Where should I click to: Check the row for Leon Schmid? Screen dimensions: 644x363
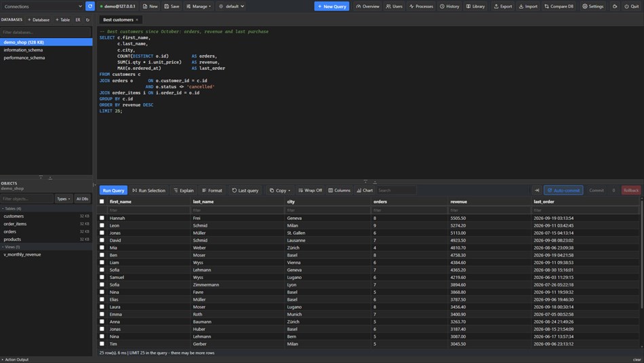(x=102, y=225)
